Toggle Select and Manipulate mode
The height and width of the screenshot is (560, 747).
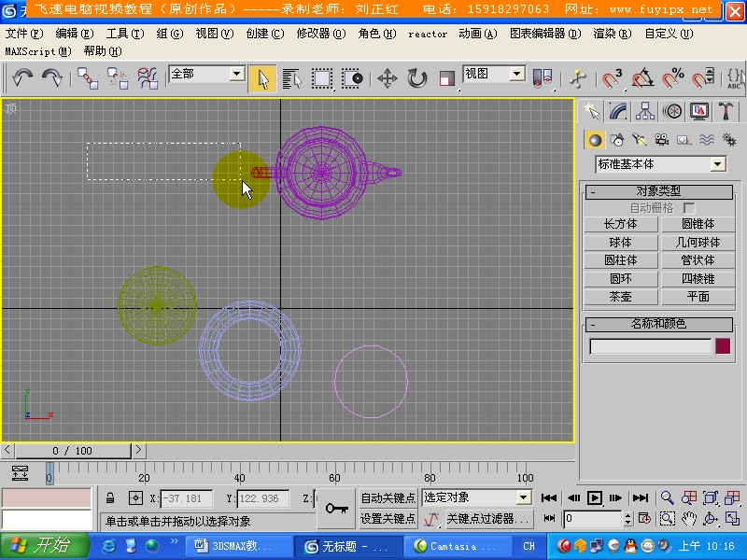click(577, 78)
